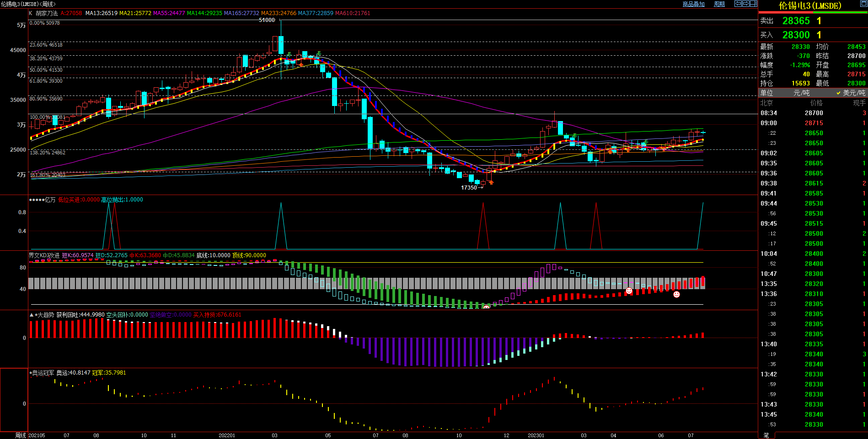The width and height of the screenshot is (868, 439).
Task: Click the red up-arrow marker near 17350 low
Action: (x=492, y=182)
